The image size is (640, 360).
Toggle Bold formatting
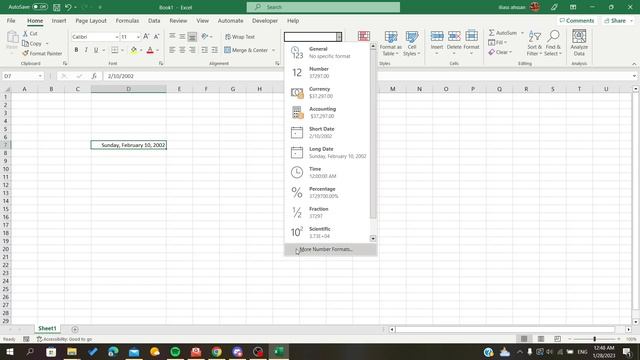[76, 50]
